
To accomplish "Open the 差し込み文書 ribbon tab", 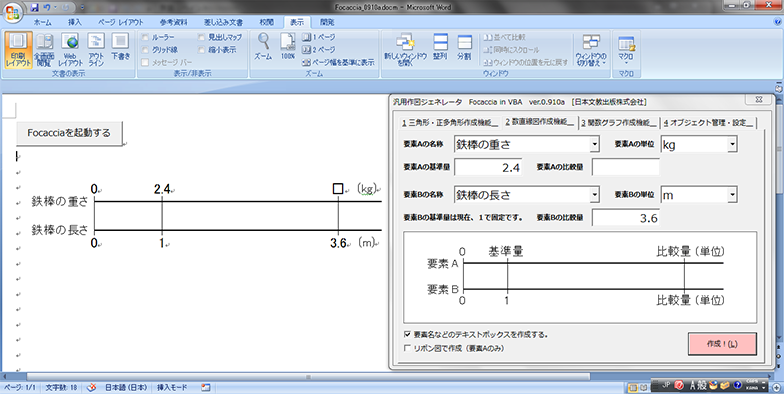I will pos(224,22).
